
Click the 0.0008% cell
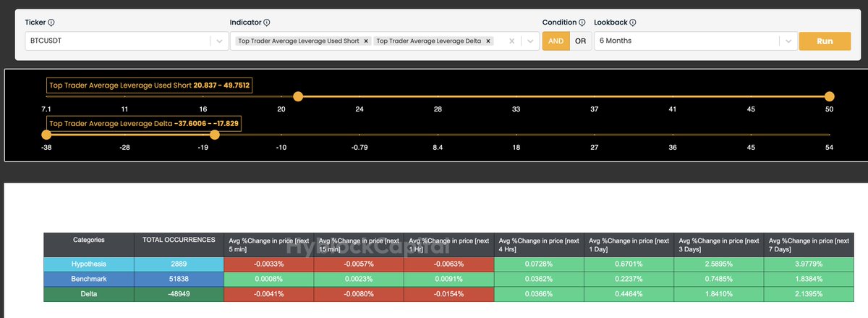(269, 278)
